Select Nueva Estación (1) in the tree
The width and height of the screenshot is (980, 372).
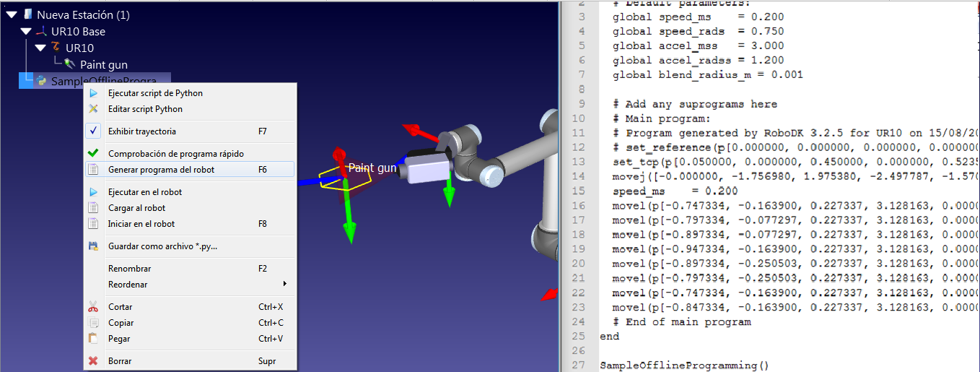tap(83, 14)
